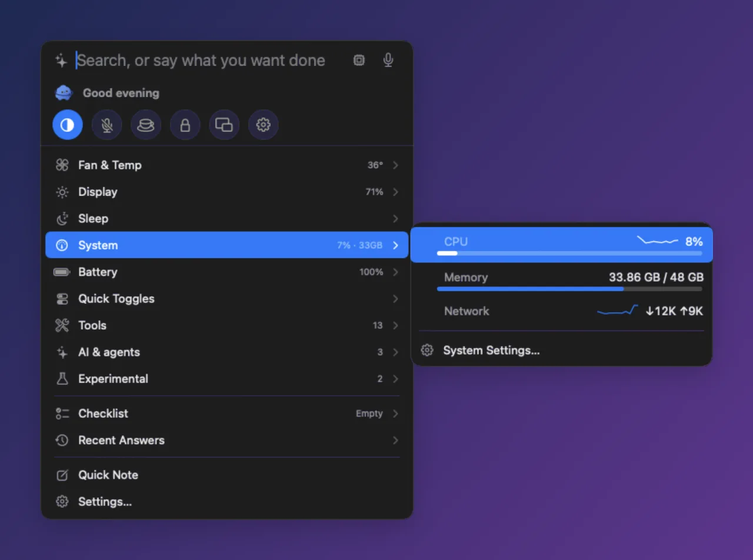Click the gauge icon on the System row
This screenshot has width=753, height=560.
(x=62, y=245)
